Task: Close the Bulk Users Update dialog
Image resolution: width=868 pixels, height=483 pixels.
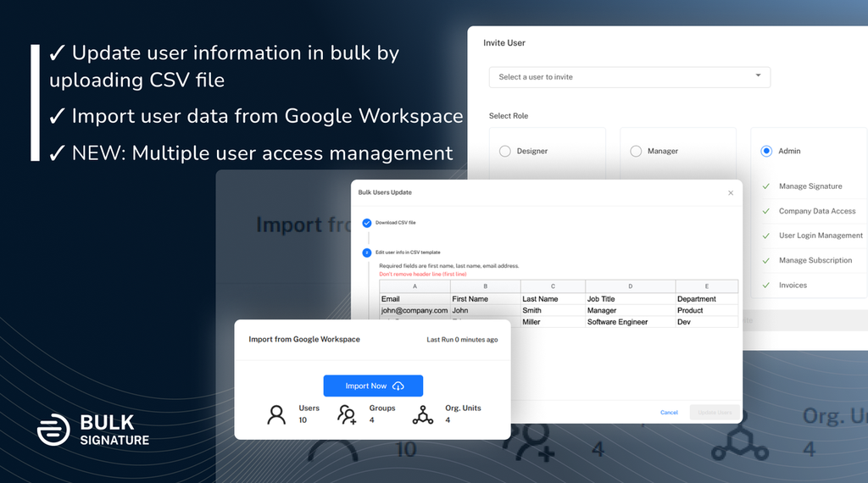Action: coord(731,193)
